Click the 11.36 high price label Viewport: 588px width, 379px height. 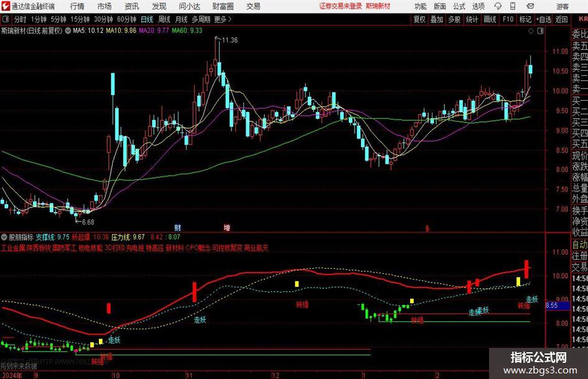(x=230, y=40)
